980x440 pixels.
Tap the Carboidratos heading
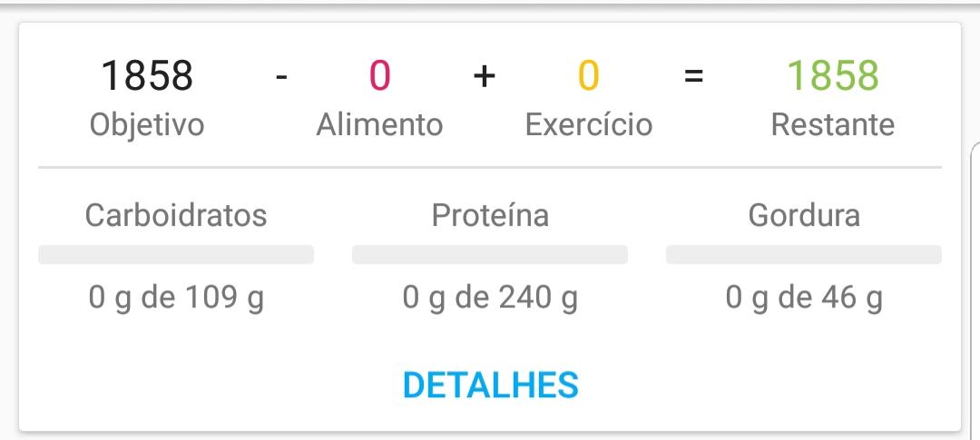(176, 216)
